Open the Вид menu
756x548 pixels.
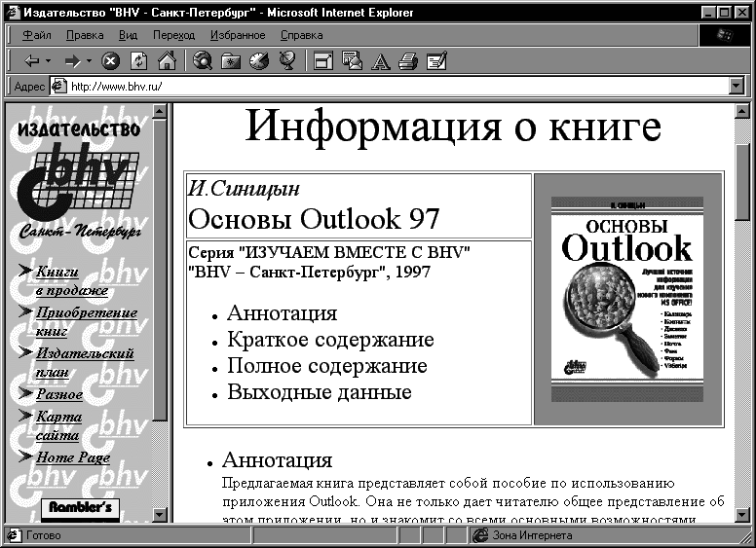(x=128, y=35)
